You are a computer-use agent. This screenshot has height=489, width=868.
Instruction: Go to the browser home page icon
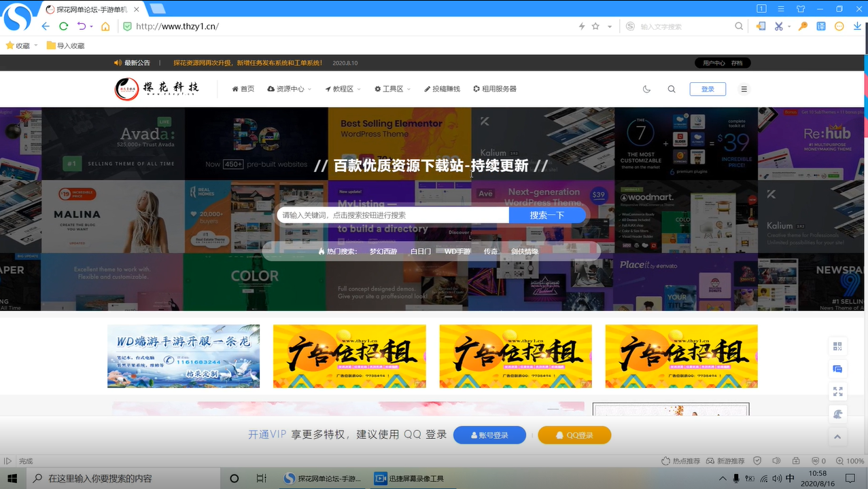click(x=105, y=26)
